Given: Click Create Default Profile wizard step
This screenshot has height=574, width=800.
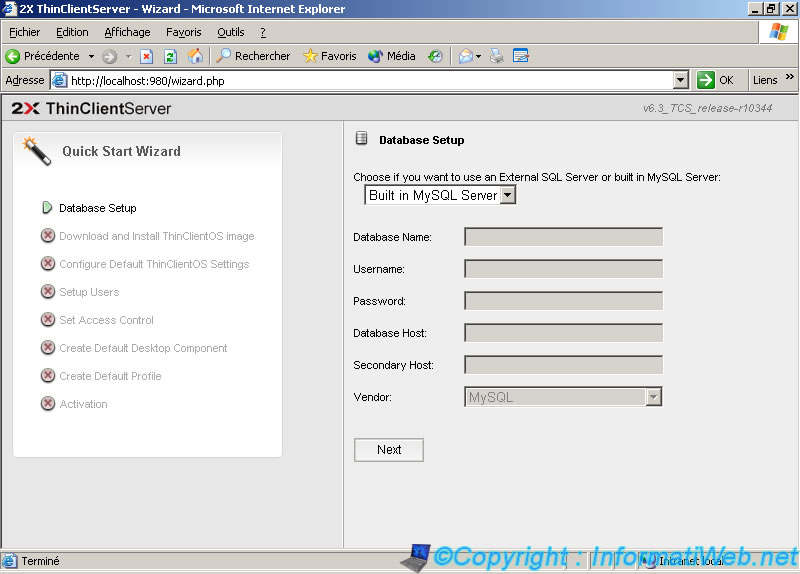Looking at the screenshot, I should (x=110, y=377).
